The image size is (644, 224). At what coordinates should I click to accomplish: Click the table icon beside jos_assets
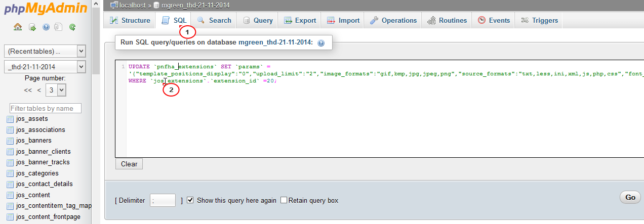[x=10, y=119]
